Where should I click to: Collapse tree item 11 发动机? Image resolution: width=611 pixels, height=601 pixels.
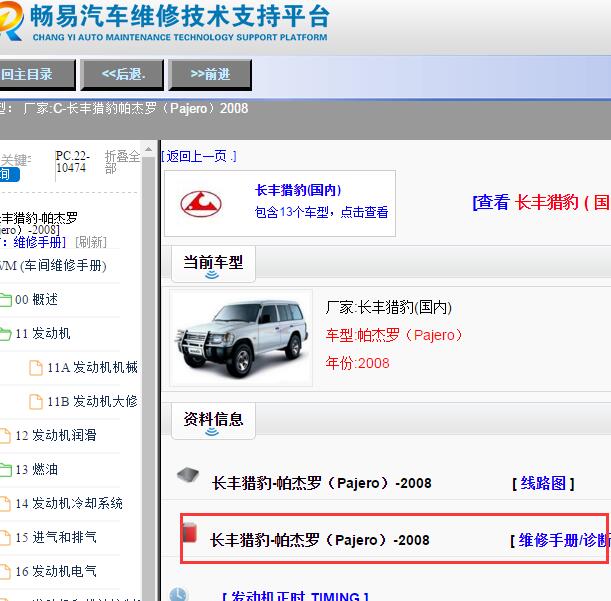coord(43,334)
